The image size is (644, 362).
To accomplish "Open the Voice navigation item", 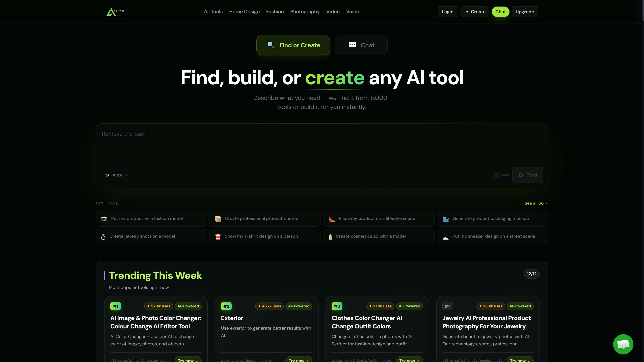I will 353,12.
